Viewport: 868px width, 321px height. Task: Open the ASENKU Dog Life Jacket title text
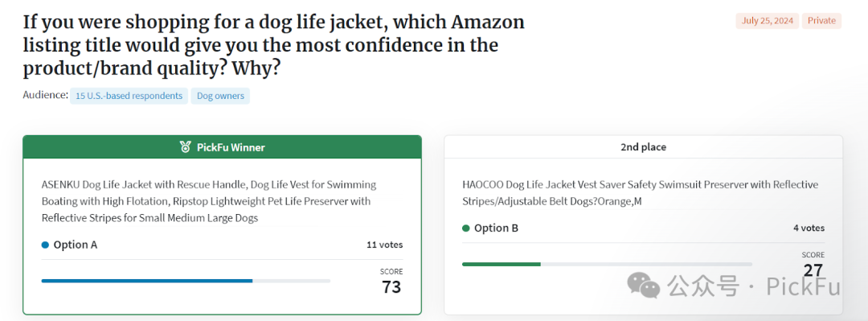(209, 201)
